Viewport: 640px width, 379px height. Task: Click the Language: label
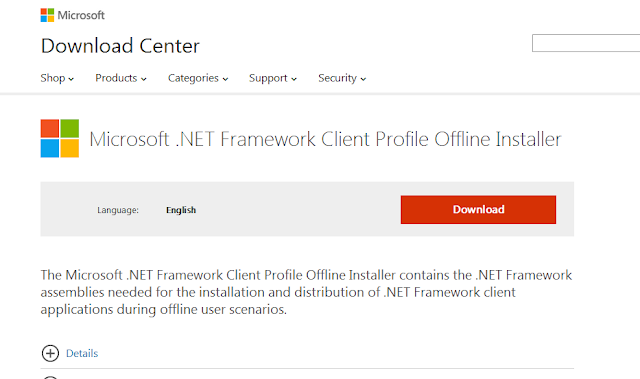pyautogui.click(x=118, y=210)
